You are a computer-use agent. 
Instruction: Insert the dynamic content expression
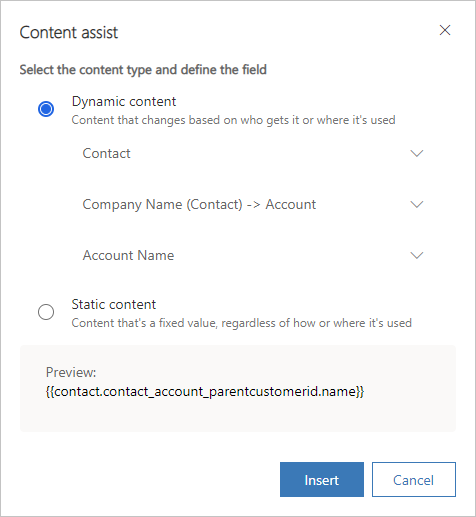[x=322, y=480]
